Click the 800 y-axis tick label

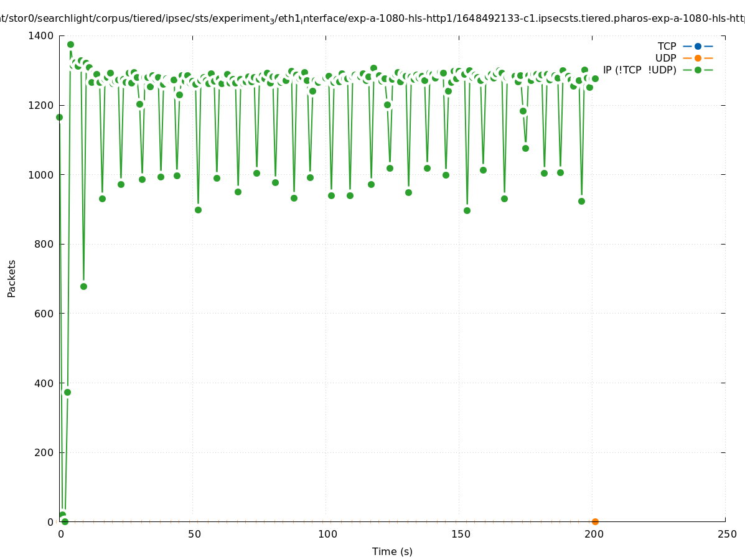tap(44, 245)
